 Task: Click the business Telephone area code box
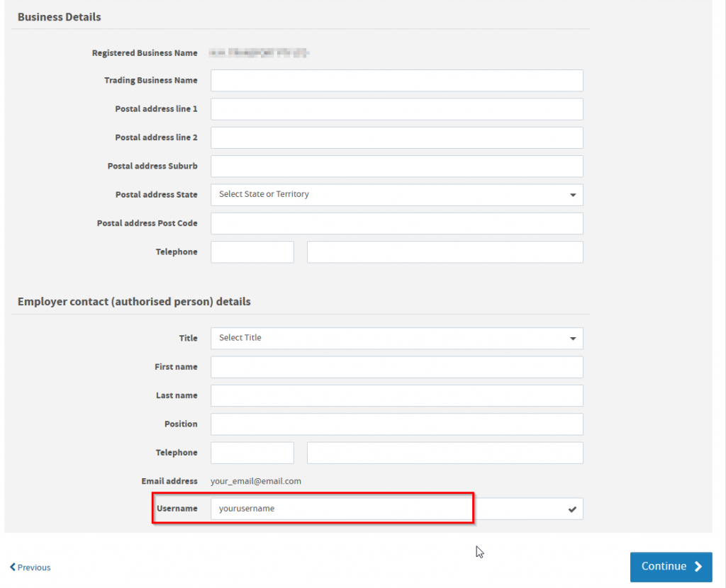coord(252,251)
